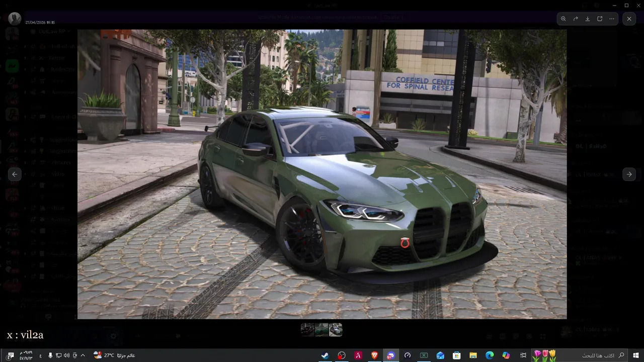
Task: Open Task View on the taskbar
Action: (x=523, y=355)
